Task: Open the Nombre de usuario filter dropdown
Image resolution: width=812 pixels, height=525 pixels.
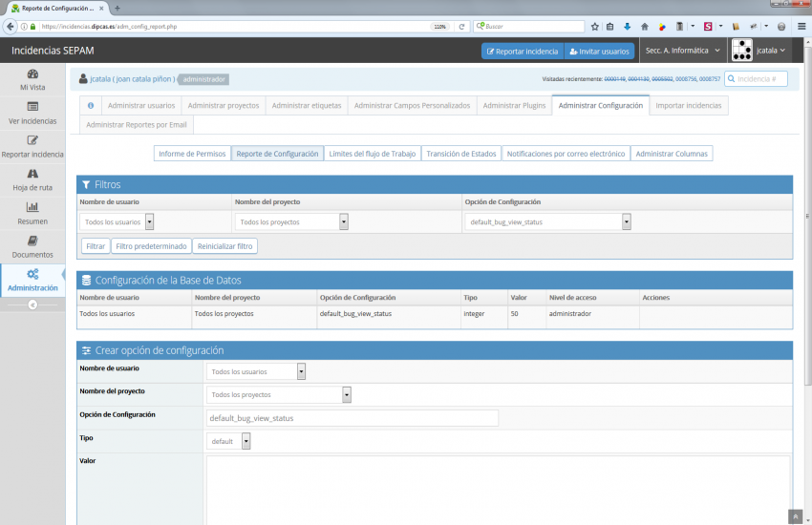Action: coord(117,221)
